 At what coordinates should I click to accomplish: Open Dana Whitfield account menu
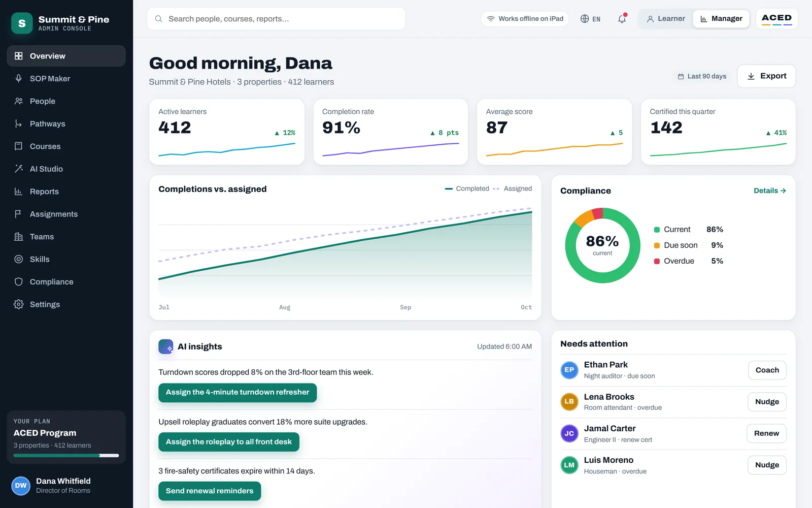click(x=66, y=485)
